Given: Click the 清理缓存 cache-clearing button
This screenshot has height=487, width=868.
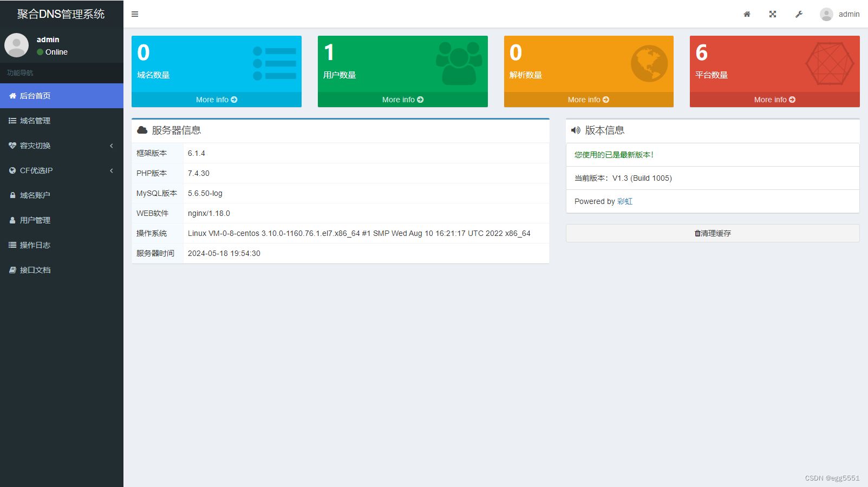Looking at the screenshot, I should point(712,233).
